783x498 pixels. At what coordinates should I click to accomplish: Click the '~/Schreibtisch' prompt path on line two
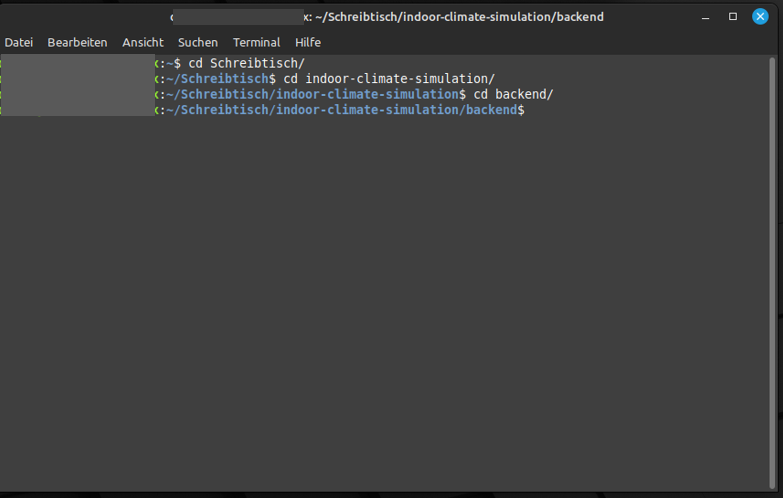coord(217,79)
